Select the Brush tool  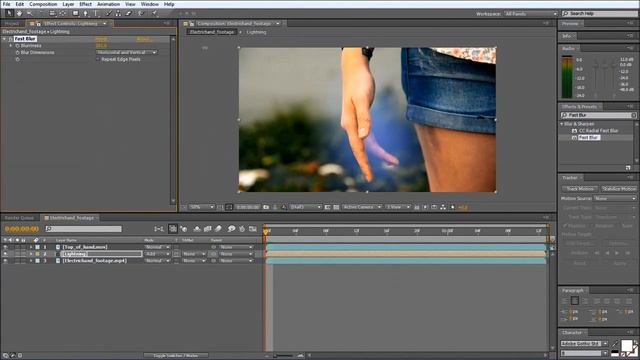tap(109, 13)
